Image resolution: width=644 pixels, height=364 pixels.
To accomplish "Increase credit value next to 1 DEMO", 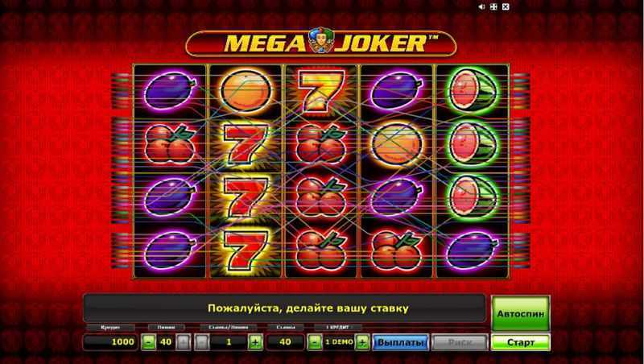I will (x=362, y=341).
